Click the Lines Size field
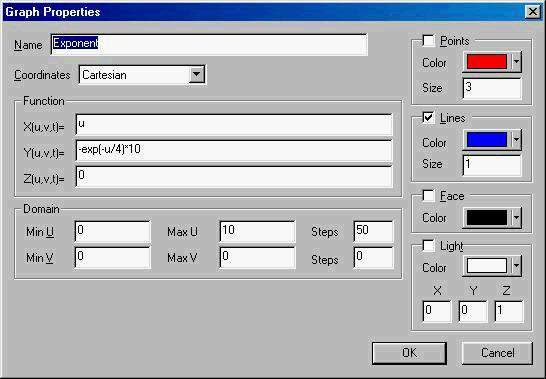Screen dimensions: 546x379 [x=492, y=165]
